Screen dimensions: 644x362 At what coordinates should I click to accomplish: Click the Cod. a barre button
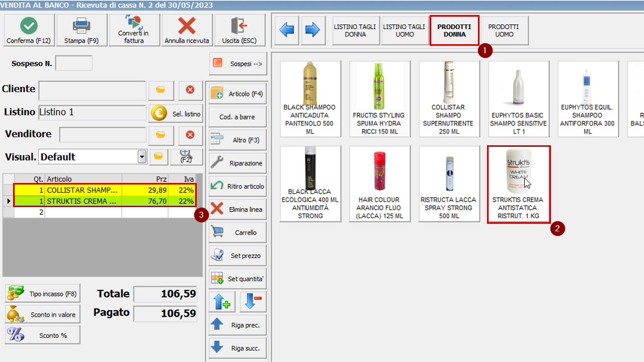(x=237, y=117)
